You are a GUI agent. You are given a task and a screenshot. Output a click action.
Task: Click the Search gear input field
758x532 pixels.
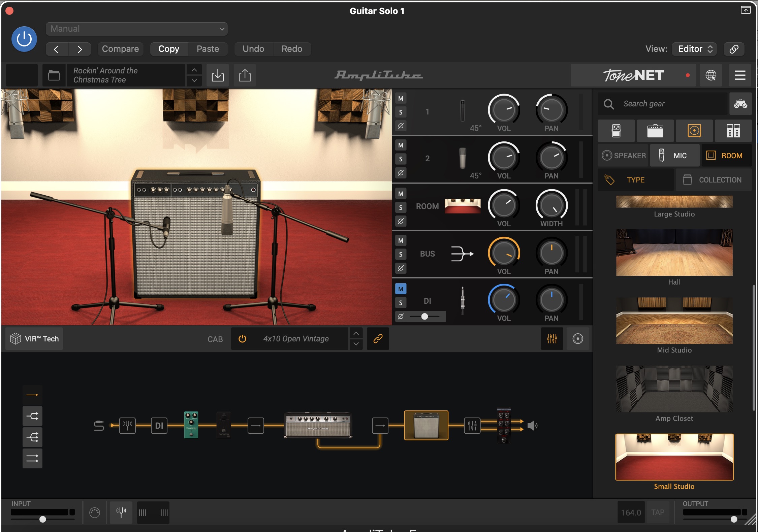coord(662,104)
